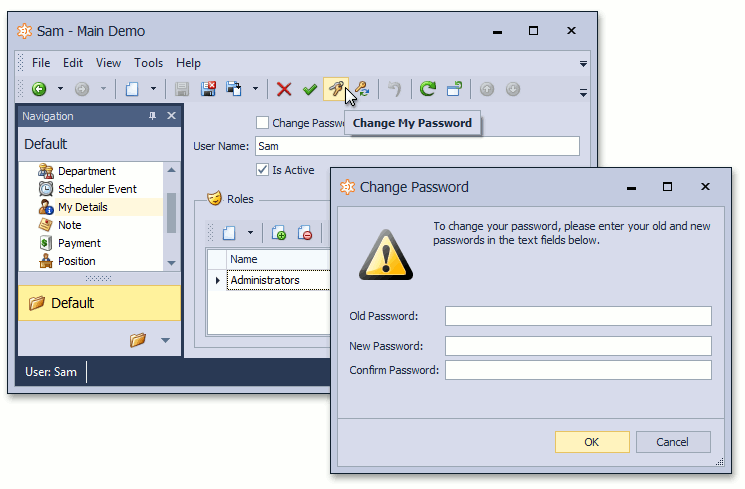Click the red X Delete icon

[x=284, y=89]
